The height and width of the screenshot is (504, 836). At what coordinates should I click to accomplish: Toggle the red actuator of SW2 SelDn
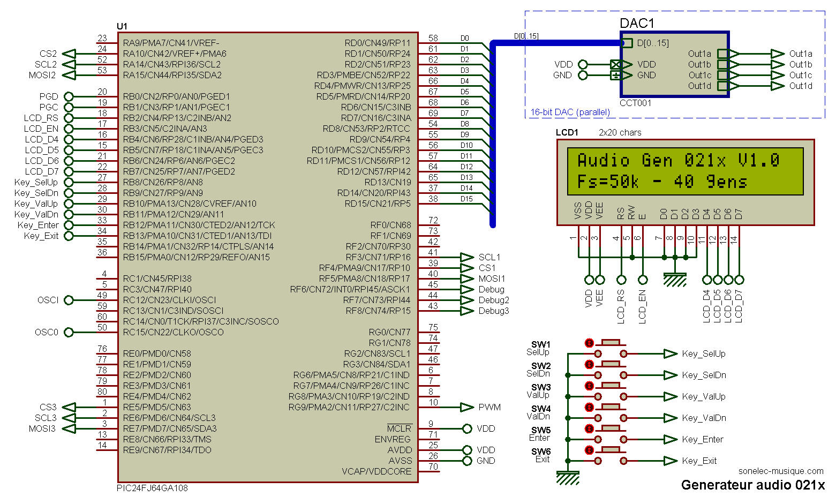tap(589, 364)
